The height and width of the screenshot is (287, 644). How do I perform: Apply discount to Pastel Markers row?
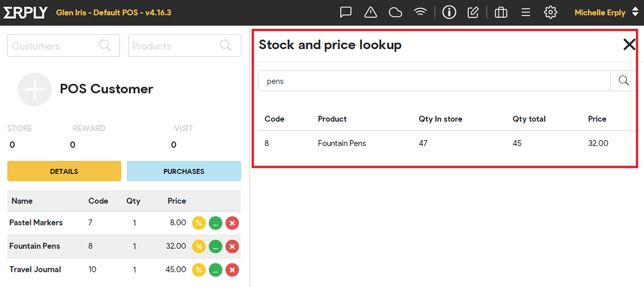(x=199, y=223)
